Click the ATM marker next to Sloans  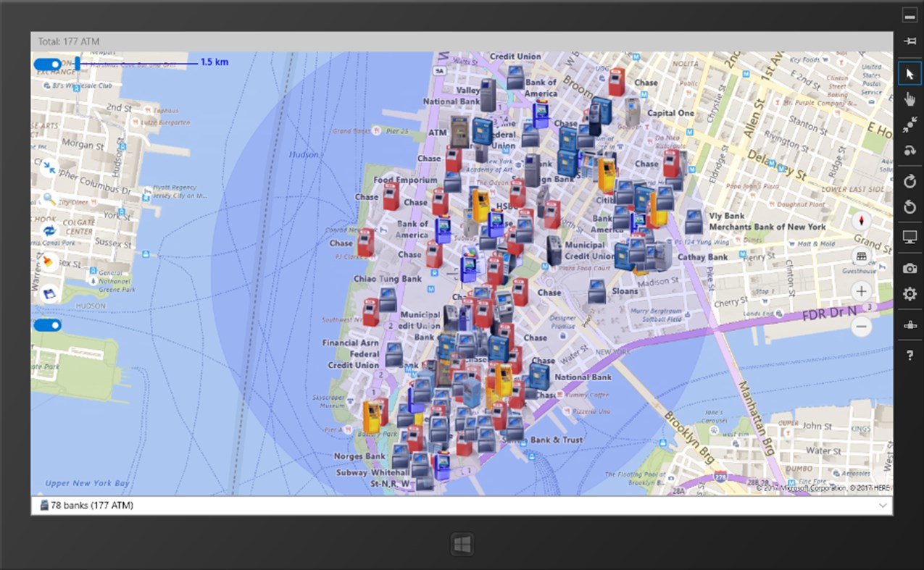[x=597, y=291]
